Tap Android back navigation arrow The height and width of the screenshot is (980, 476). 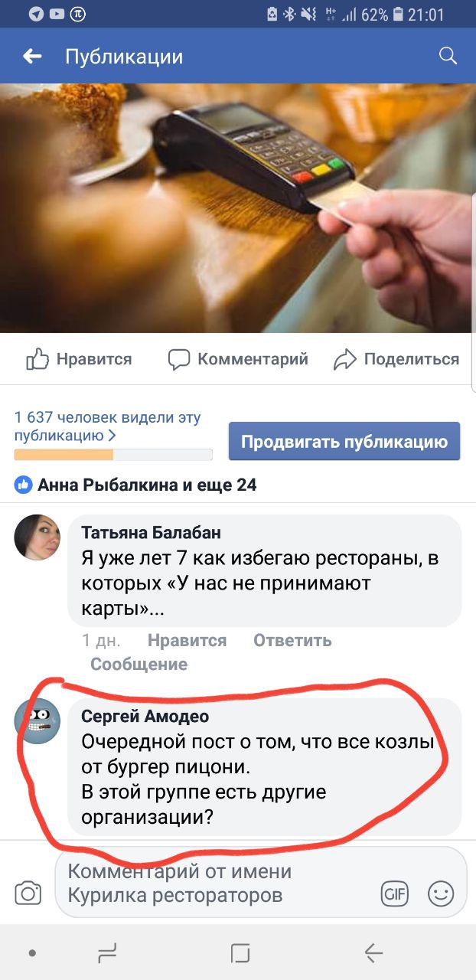tap(373, 952)
